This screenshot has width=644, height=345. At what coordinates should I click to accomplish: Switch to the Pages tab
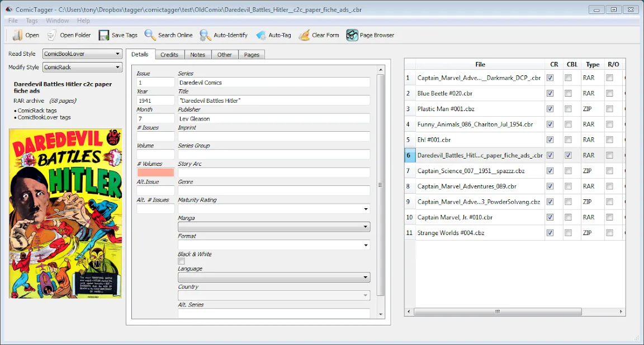(x=252, y=55)
